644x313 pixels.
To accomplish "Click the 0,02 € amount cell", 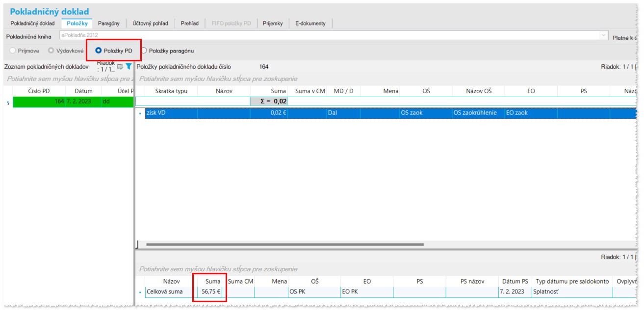I will 269,113.
